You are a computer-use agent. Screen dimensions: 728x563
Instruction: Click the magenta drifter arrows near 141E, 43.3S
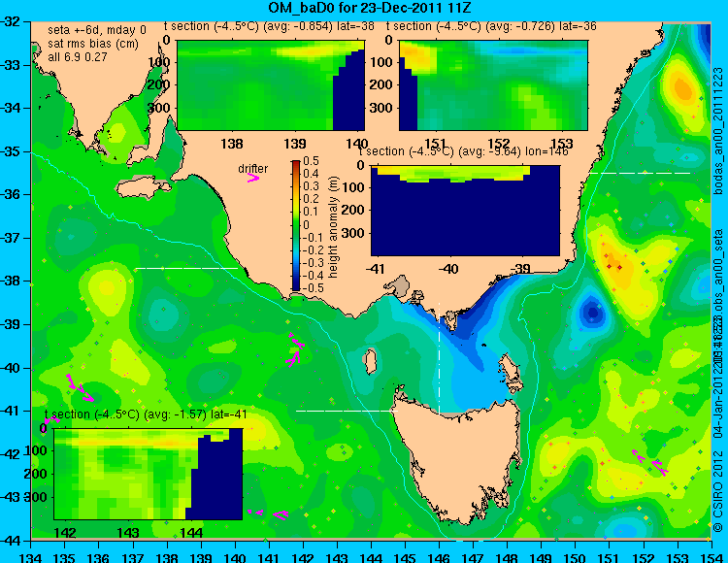tap(268, 513)
